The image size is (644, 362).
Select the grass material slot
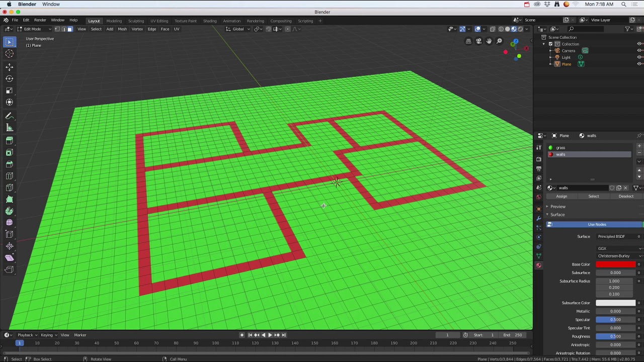click(x=589, y=148)
